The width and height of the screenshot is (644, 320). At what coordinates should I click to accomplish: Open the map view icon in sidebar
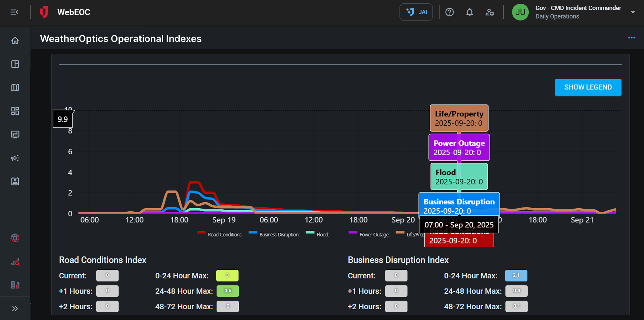point(15,88)
